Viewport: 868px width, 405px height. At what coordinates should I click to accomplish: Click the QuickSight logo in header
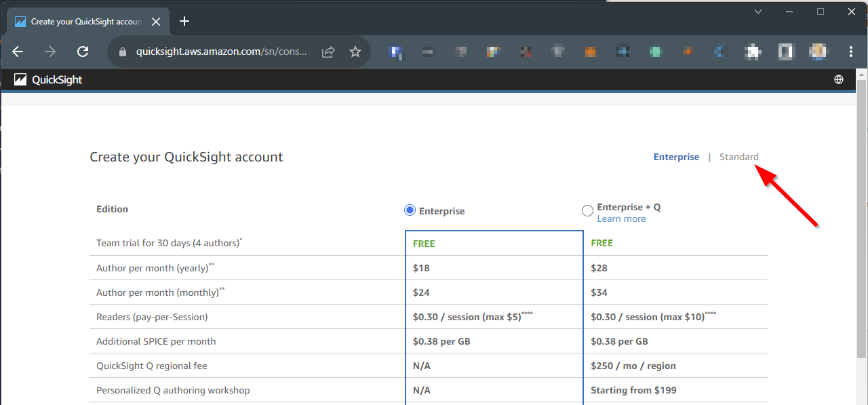click(x=48, y=79)
